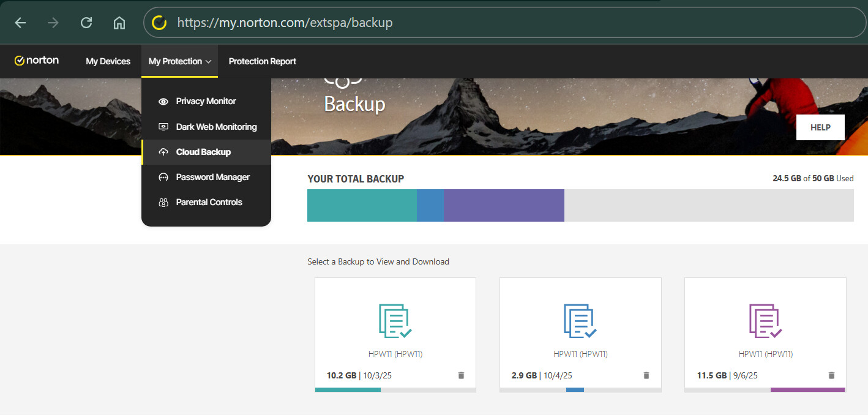Click the purple segment of total backup bar
Image resolution: width=868 pixels, height=417 pixels.
click(503, 205)
